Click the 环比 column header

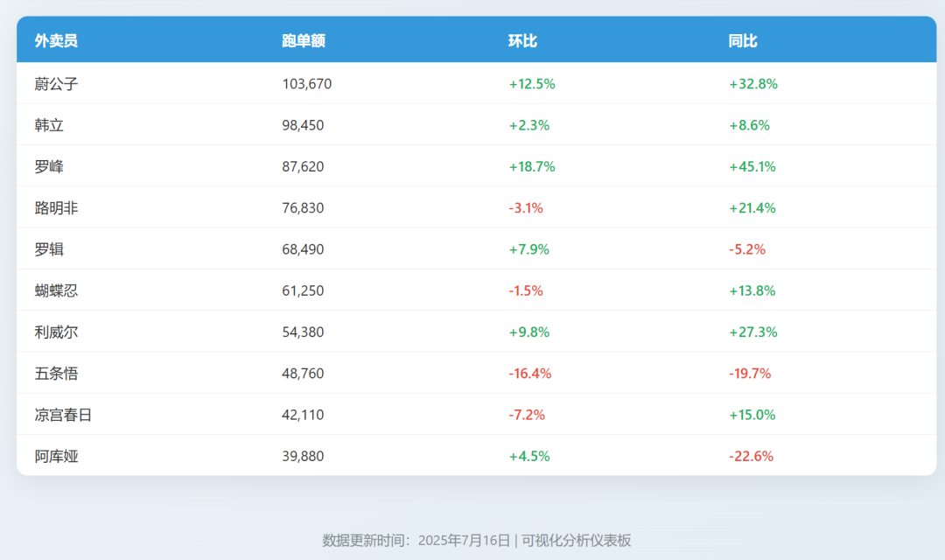click(523, 40)
